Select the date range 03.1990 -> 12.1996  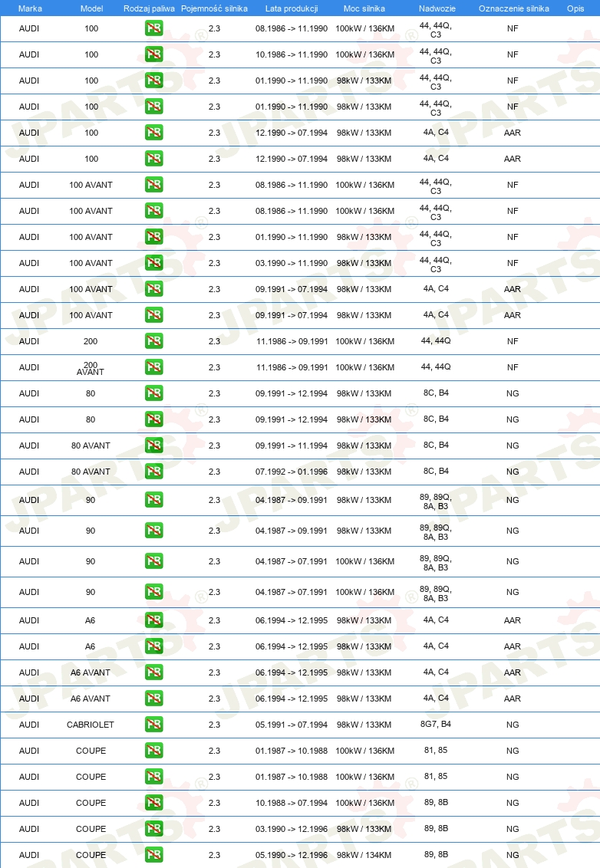pos(292,829)
